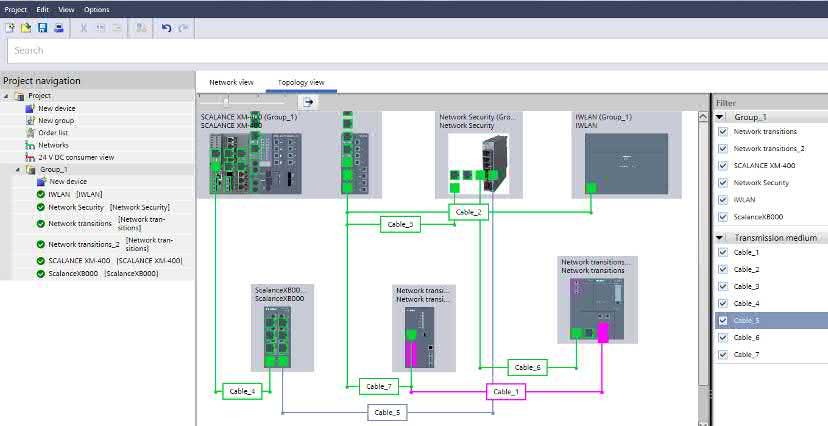
Task: Select the Cable_3 label in topology
Action: click(400, 224)
